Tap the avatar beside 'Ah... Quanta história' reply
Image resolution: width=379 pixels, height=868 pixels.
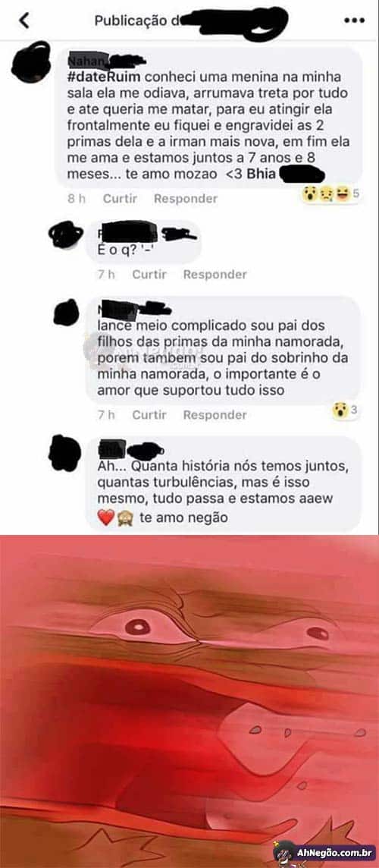click(64, 453)
